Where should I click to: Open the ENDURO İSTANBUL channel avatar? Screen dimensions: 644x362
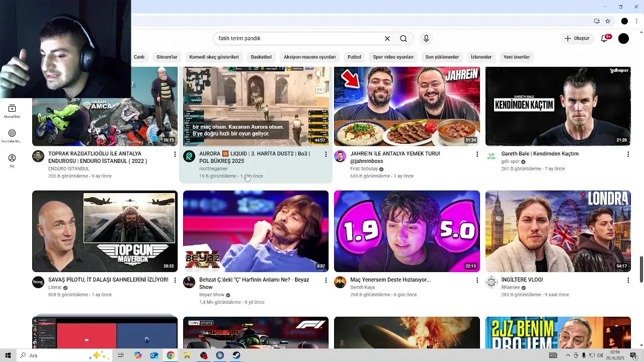[x=38, y=156]
